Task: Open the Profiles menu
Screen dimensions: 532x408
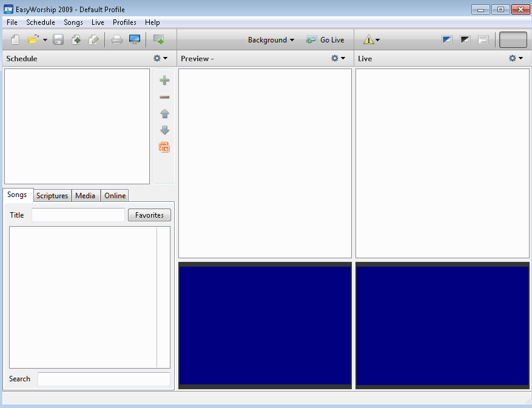Action: [x=124, y=22]
